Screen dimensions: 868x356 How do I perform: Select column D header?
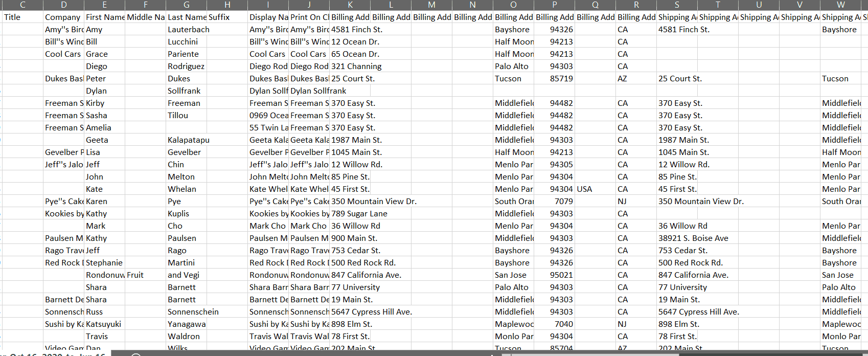click(64, 5)
